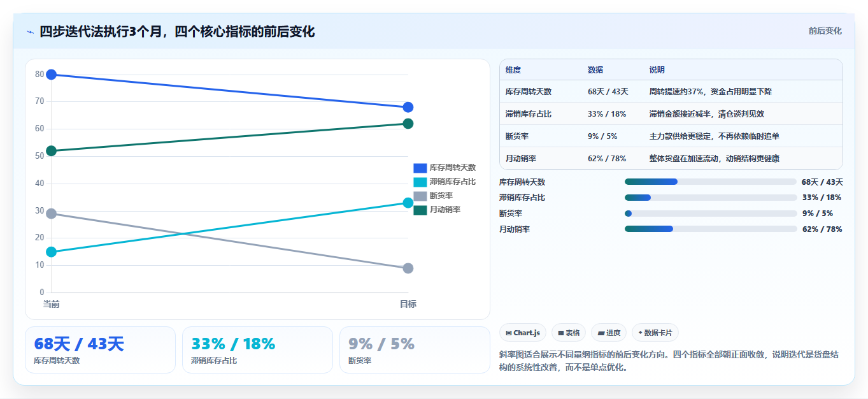868x399 pixels.
Task: Click the 斜率图 summary paragraph
Action: 670,361
